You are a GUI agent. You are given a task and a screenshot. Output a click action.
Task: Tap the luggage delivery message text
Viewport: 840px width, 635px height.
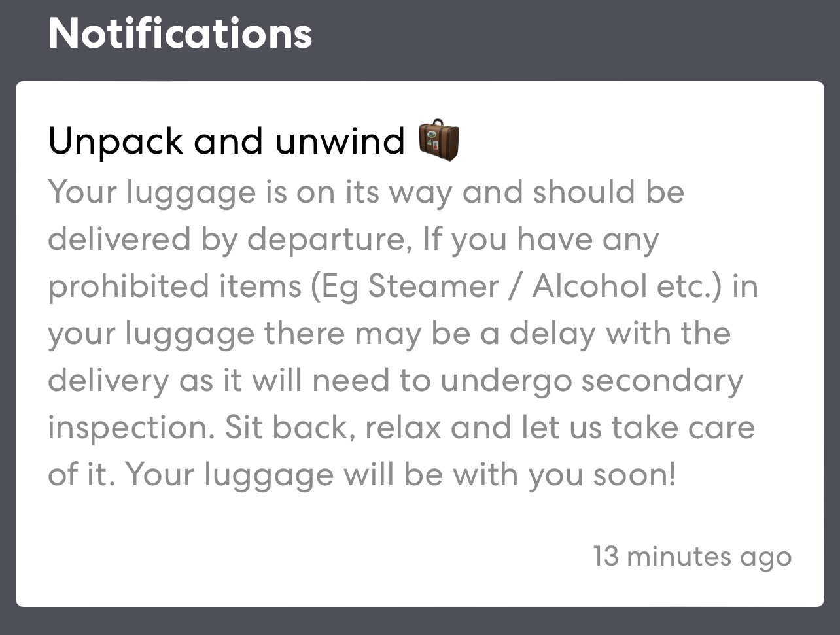tap(402, 334)
